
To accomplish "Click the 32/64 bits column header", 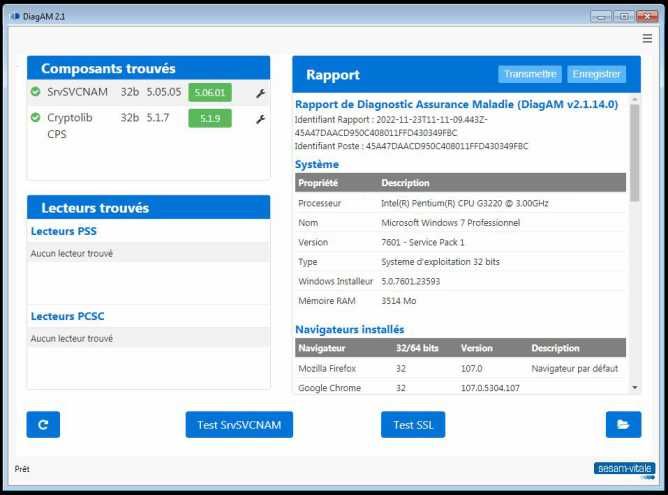I will click(x=417, y=348).
